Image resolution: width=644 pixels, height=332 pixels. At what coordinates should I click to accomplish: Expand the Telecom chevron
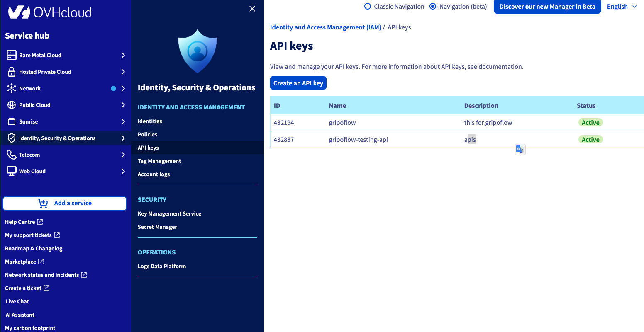pos(123,155)
